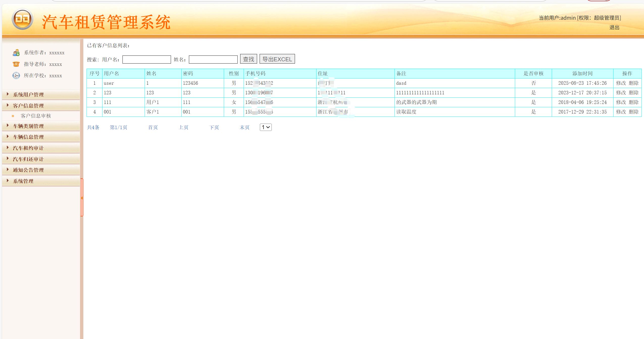Image resolution: width=644 pixels, height=339 pixels.
Task: Open 车辆信息管理 menu item
Action: pyautogui.click(x=28, y=137)
